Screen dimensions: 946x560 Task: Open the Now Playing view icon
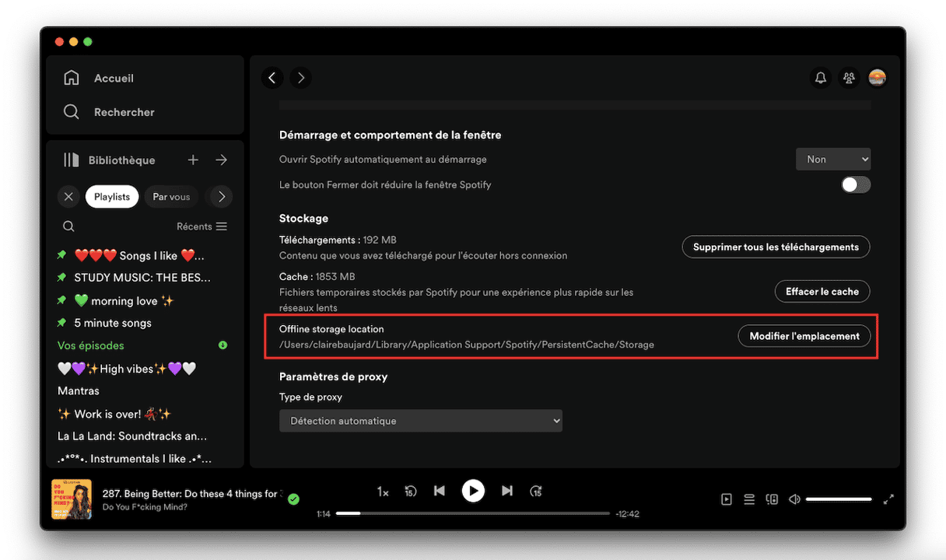(x=727, y=499)
